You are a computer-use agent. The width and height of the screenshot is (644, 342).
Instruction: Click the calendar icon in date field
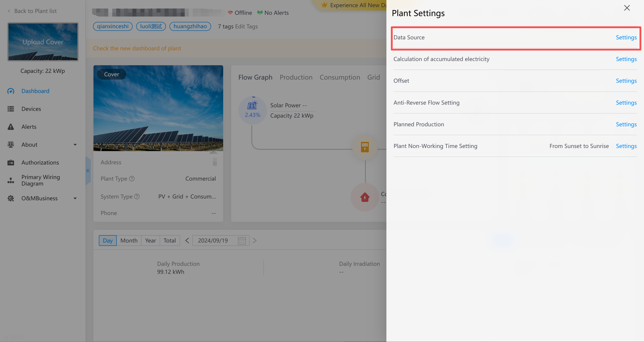point(241,241)
